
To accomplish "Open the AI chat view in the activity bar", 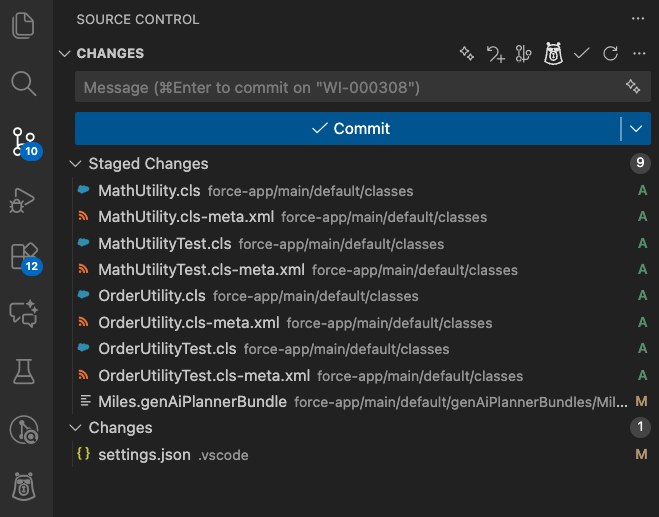I will [x=24, y=314].
